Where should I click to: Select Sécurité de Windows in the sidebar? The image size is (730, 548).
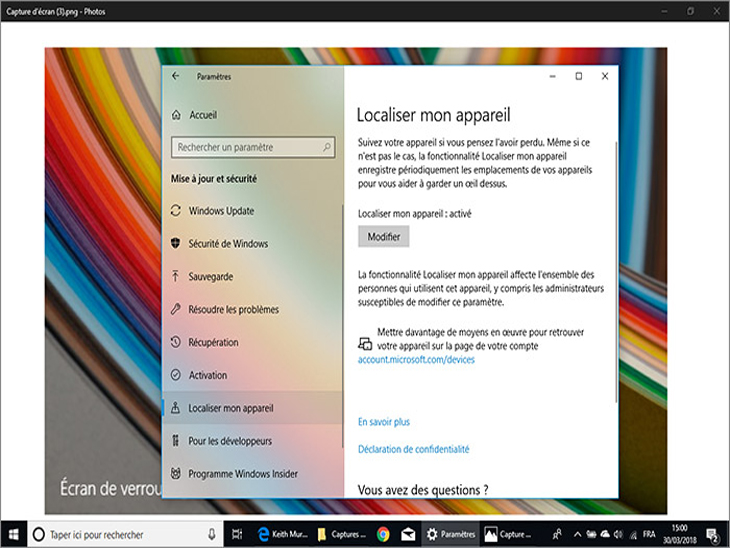pyautogui.click(x=228, y=244)
